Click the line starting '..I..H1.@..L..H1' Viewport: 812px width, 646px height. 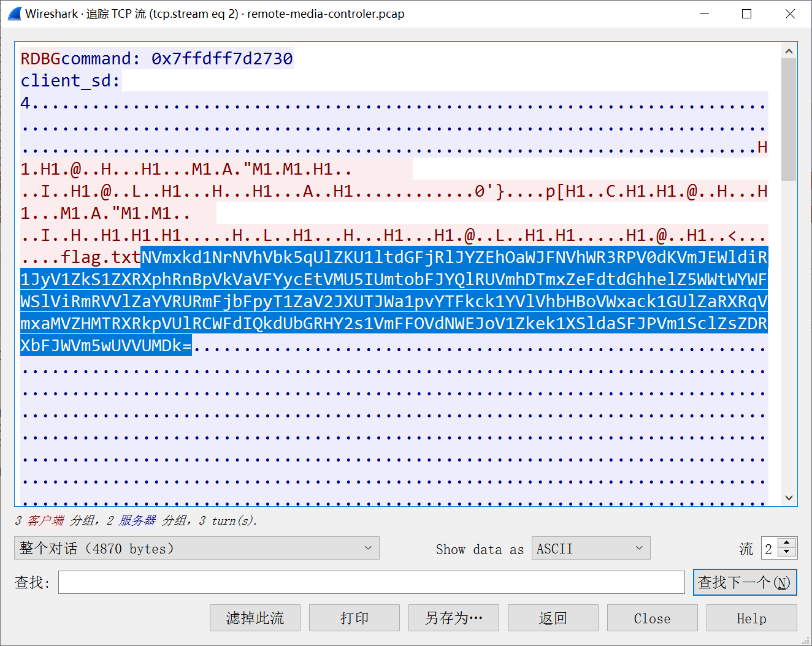pos(394,191)
